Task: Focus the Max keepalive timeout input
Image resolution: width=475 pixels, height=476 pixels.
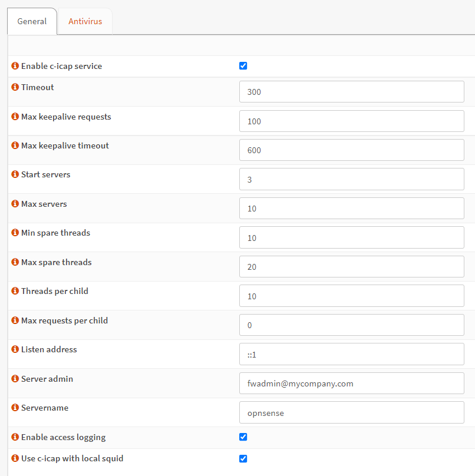Action: (351, 150)
